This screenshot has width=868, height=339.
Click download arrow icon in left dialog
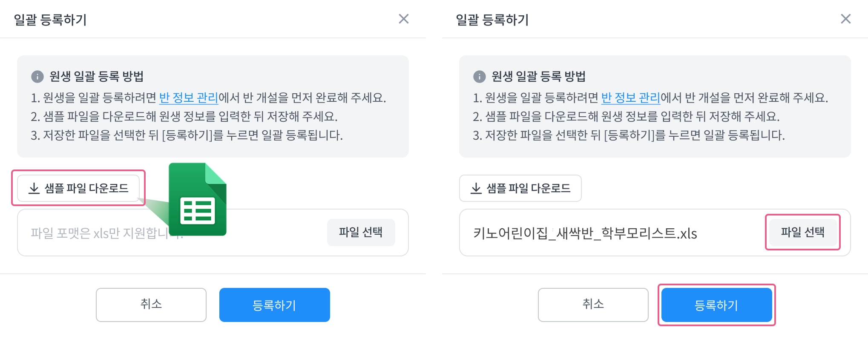click(x=34, y=188)
